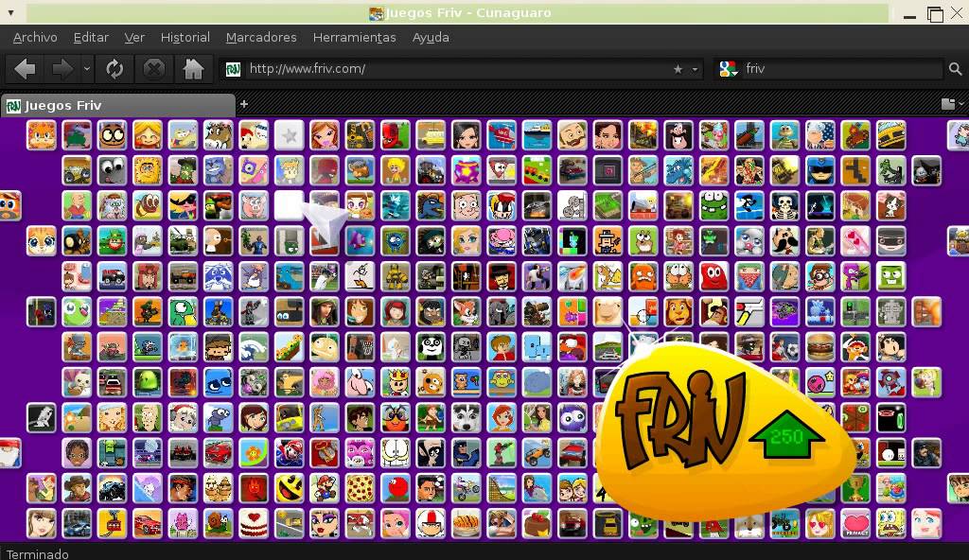Open the husky dog game icon

[x=466, y=418]
